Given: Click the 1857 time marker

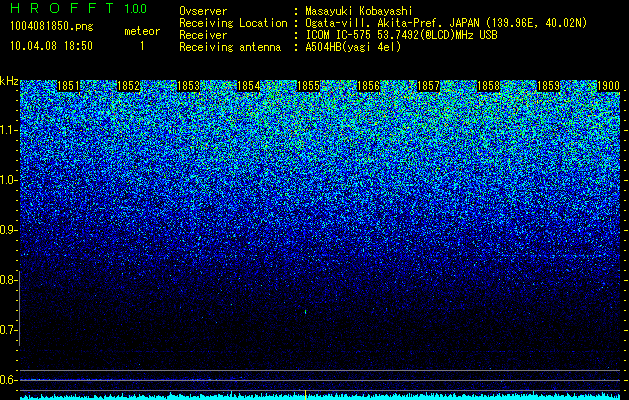Looking at the screenshot, I should pyautogui.click(x=428, y=86).
